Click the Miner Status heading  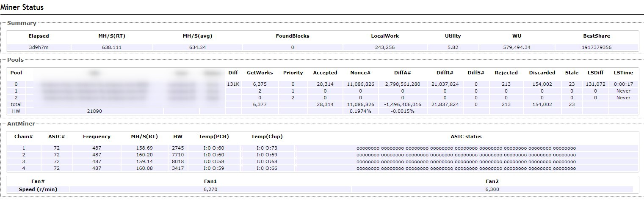click(22, 7)
